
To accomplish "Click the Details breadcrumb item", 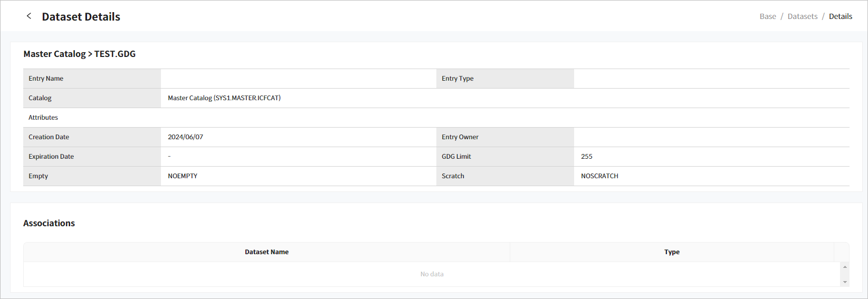I will 840,16.
